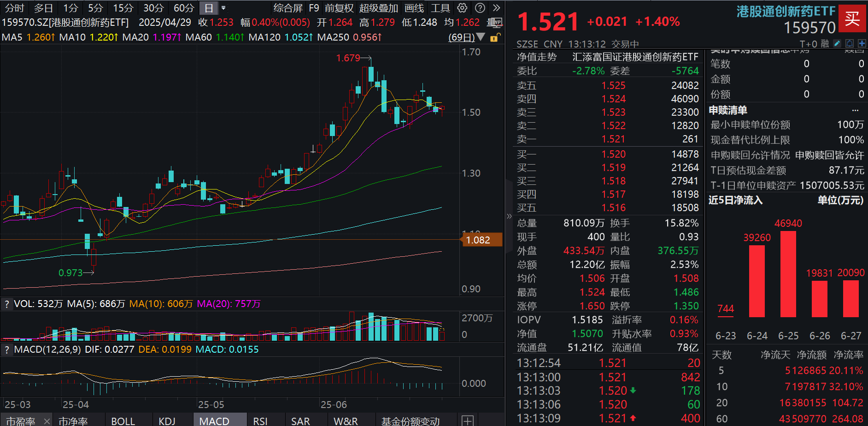The width and height of the screenshot is (868, 426).
Task: Click the yellow padlock icon under the toolbar
Action: tap(494, 38)
